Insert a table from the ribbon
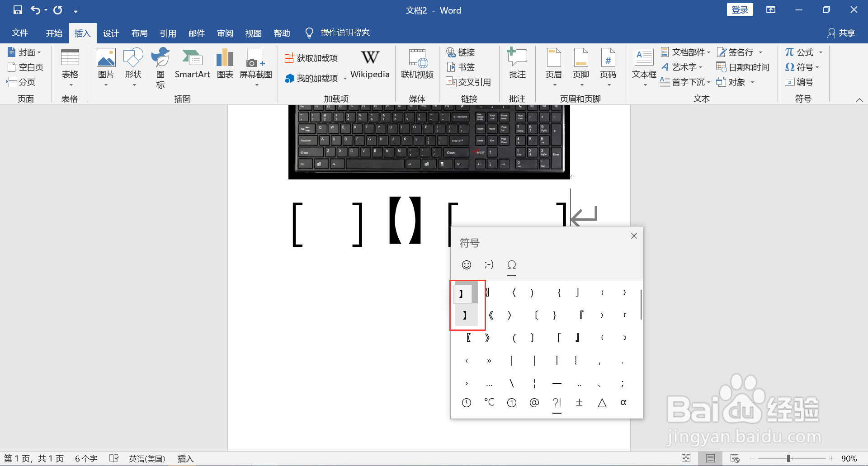Screen dimensions: 868x466 click(x=70, y=68)
